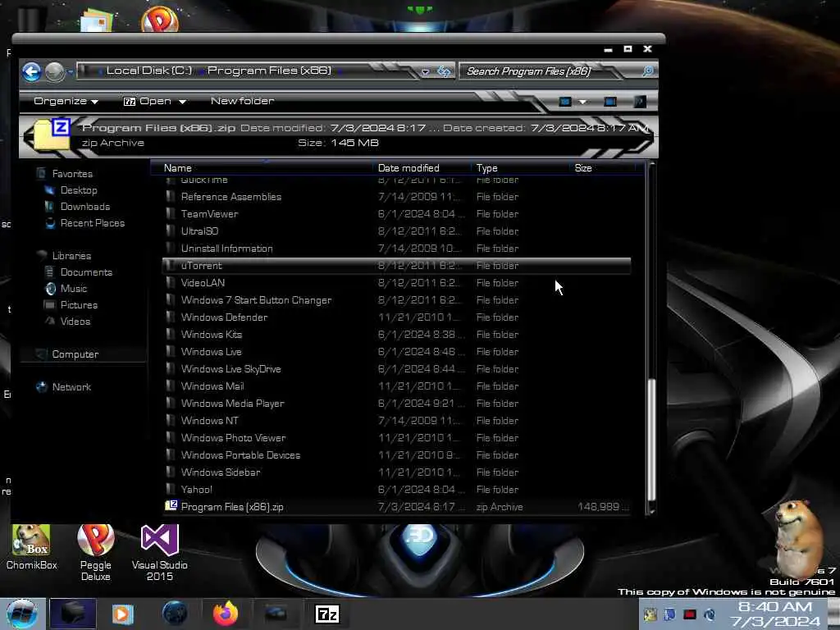Click the file list vertical scrollbar thumb
The height and width of the screenshot is (630, 840).
pos(651,440)
